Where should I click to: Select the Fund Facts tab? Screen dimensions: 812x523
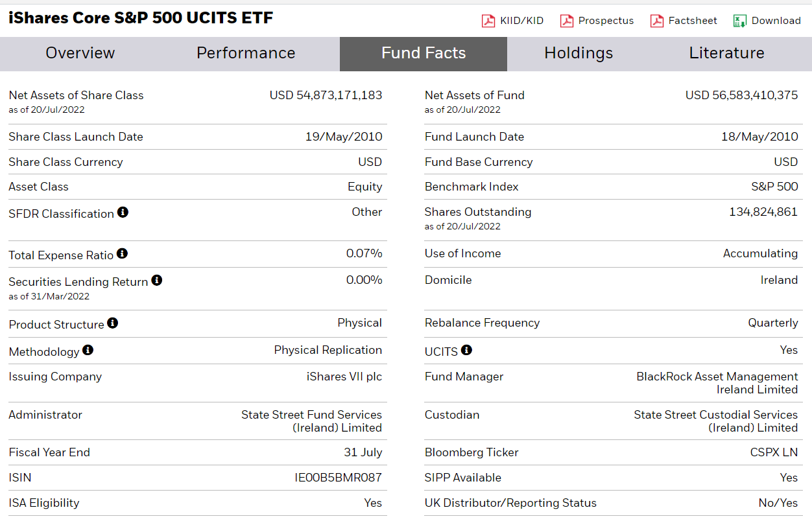coord(423,54)
